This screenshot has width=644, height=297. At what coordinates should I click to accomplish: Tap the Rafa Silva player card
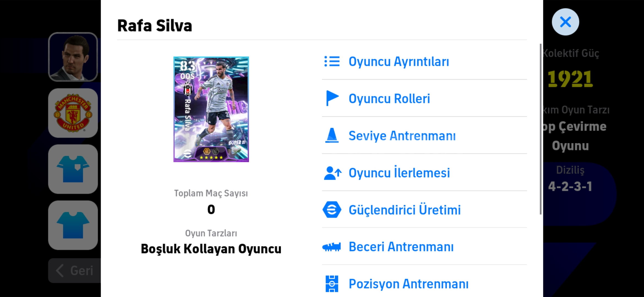(211, 109)
